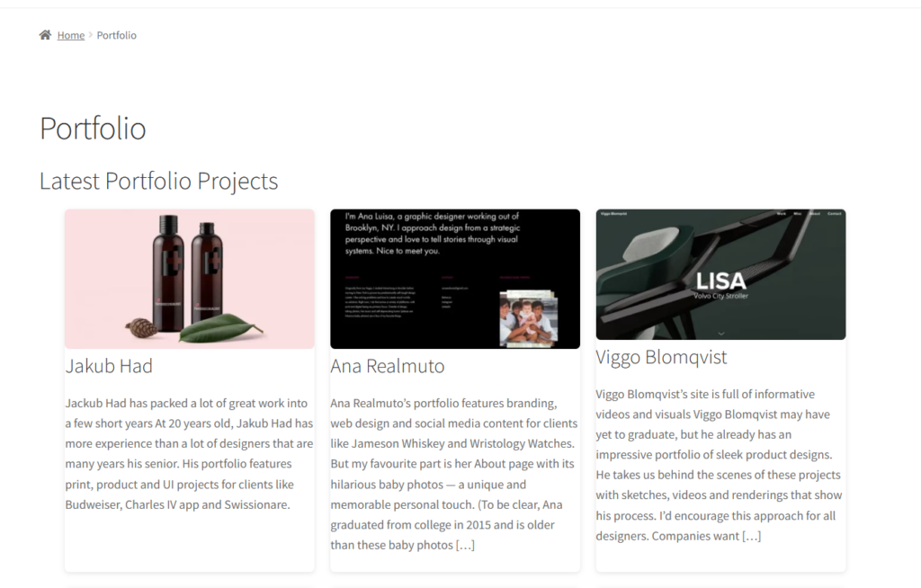Click the green leaf beside the bottles
The width and height of the screenshot is (921, 588).
[x=221, y=327]
